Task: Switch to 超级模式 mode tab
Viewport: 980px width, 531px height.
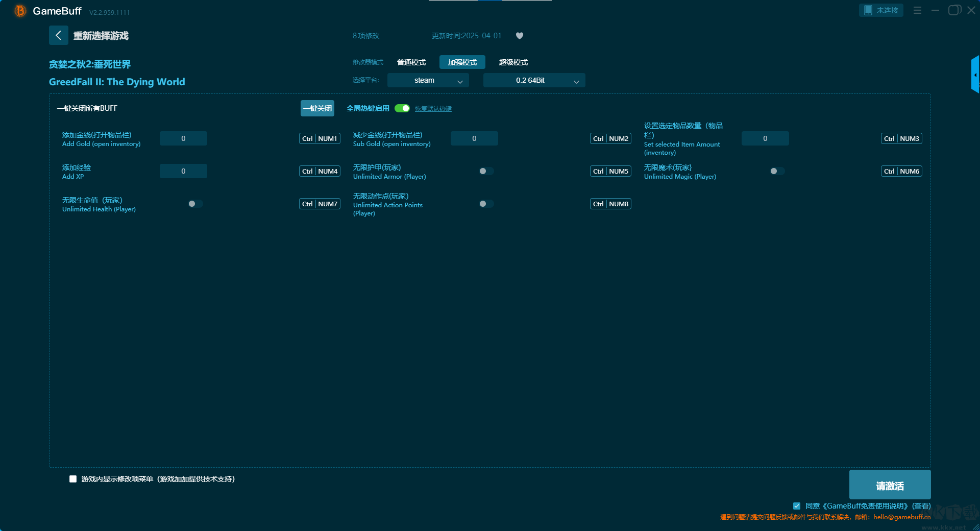Action: 513,62
